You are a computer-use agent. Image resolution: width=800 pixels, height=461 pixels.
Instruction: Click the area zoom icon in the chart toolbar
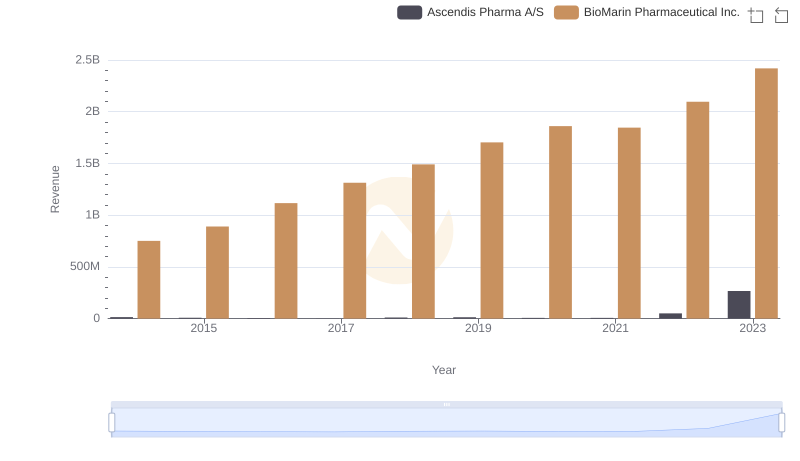(756, 15)
